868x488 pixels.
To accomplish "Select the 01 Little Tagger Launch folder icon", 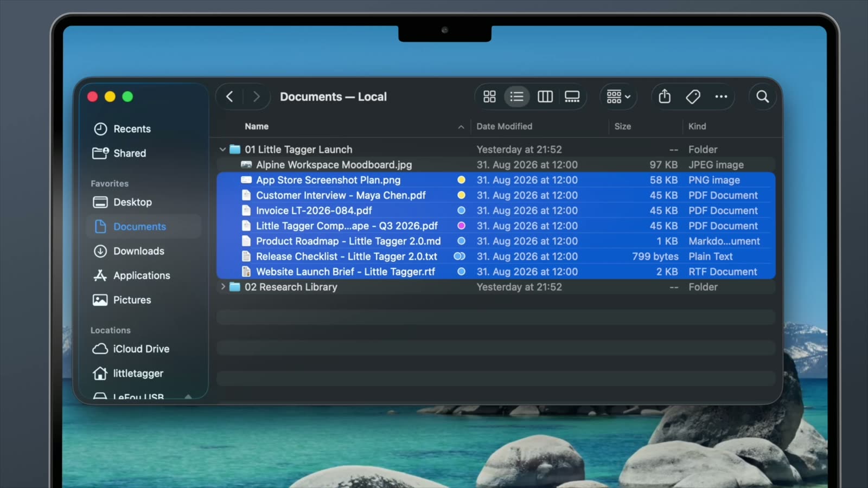I will [235, 149].
